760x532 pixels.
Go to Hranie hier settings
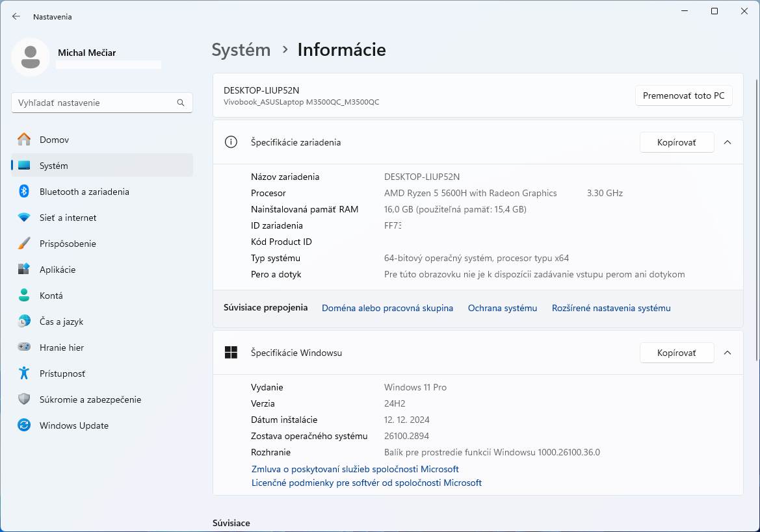[102, 348]
